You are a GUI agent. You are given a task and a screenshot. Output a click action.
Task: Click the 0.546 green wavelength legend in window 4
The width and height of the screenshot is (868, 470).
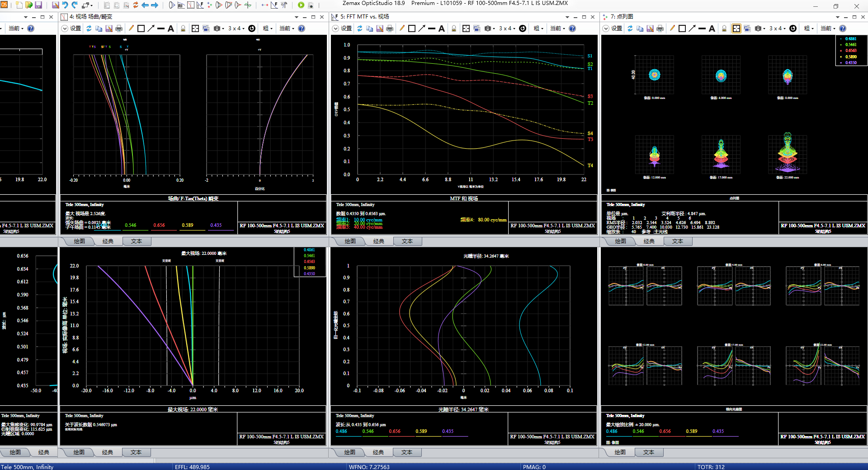(131, 225)
